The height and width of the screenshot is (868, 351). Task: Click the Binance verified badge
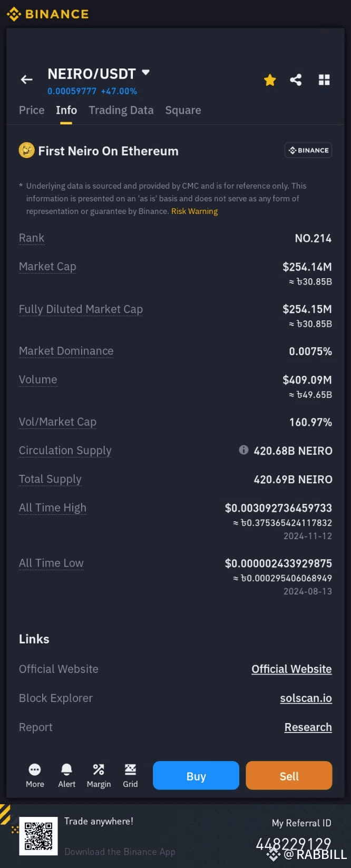click(x=308, y=150)
